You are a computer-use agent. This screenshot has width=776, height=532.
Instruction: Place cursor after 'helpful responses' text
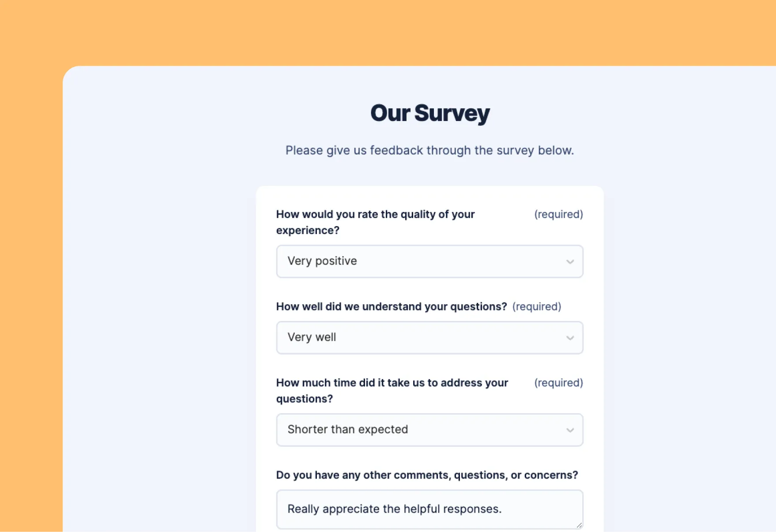[503, 509]
